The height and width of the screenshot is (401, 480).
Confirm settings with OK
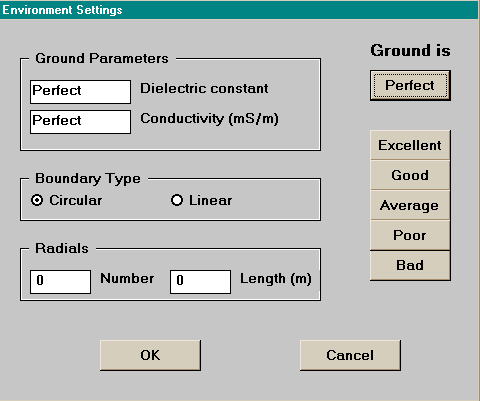150,355
